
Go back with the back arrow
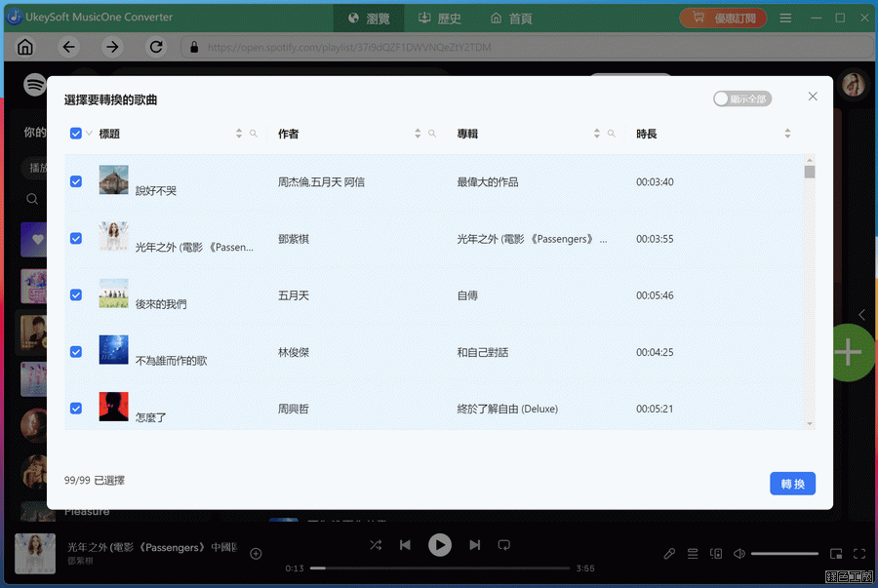pyautogui.click(x=68, y=47)
